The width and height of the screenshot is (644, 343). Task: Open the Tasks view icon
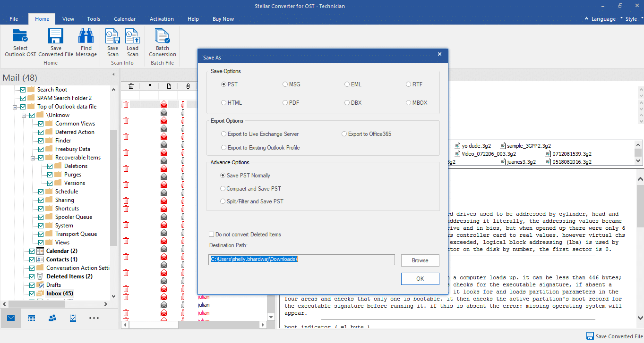click(x=73, y=318)
